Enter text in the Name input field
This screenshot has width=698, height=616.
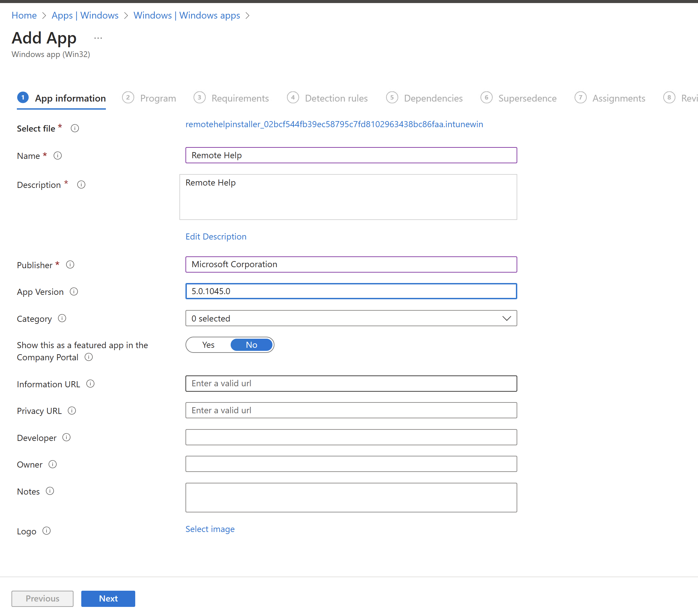350,155
